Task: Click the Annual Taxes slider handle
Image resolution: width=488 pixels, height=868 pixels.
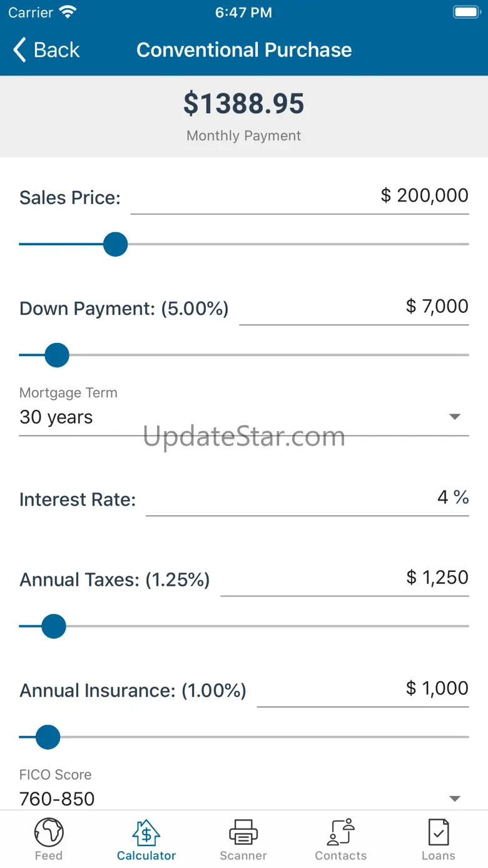Action: click(x=54, y=626)
